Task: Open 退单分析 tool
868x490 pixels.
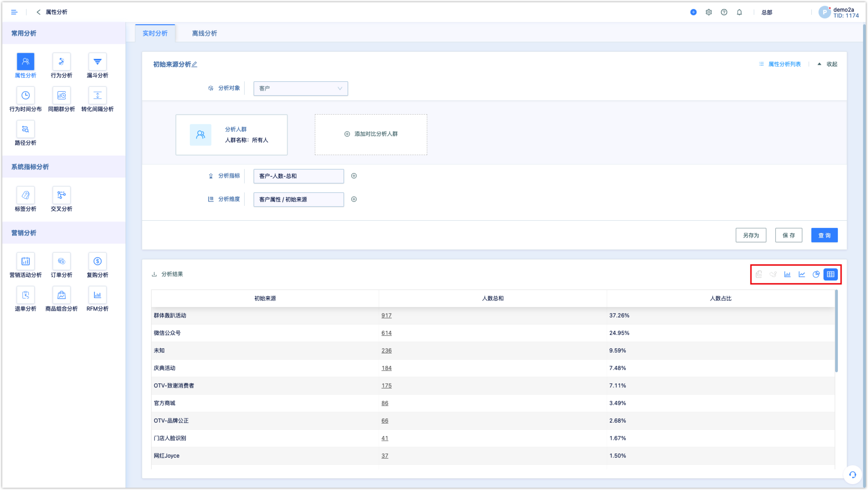Action: click(x=25, y=299)
